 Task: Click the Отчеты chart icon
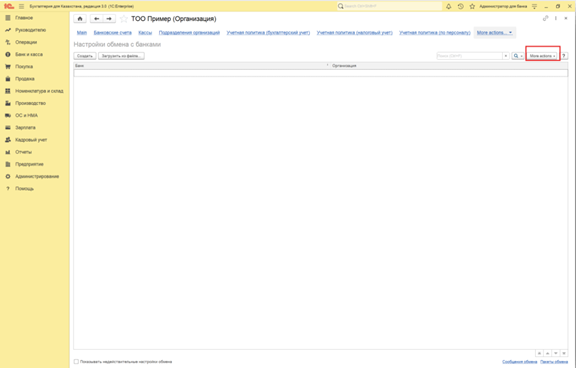point(8,152)
